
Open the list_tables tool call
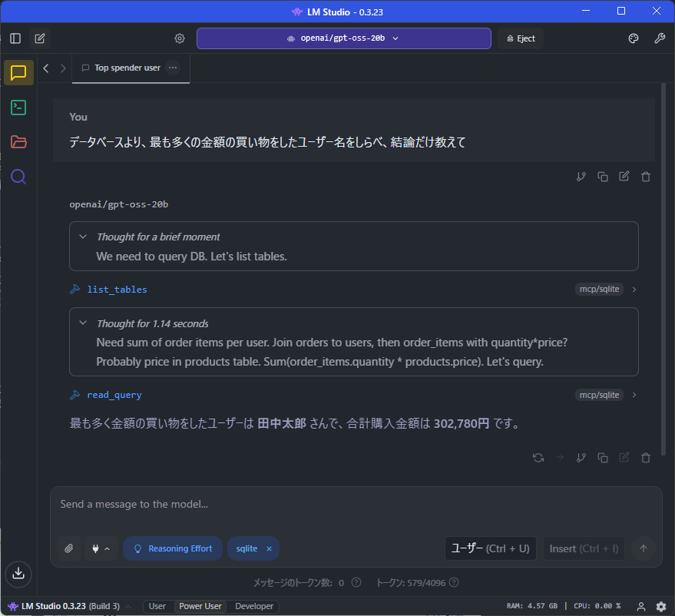tap(117, 290)
